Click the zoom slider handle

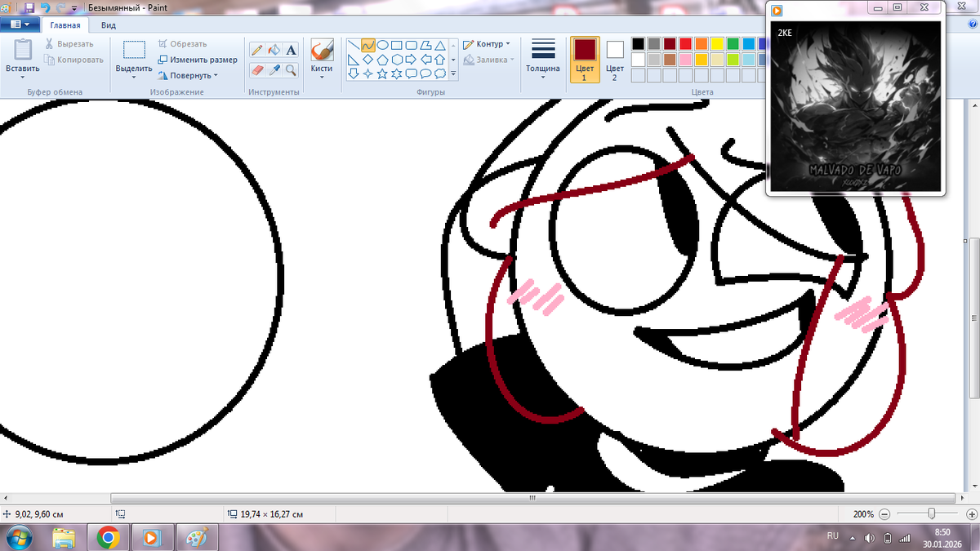(931, 513)
